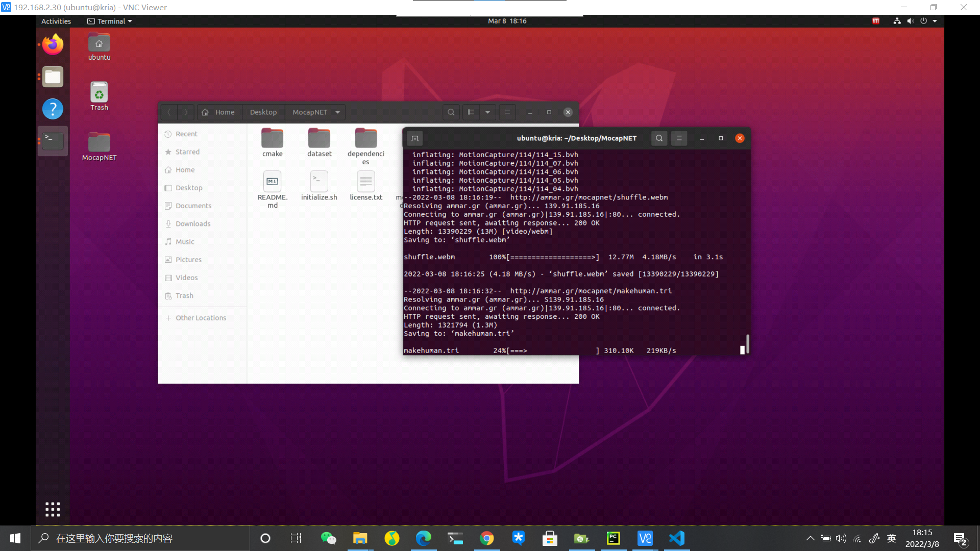Open terminal hamburger menu
The image size is (980, 551).
679,138
